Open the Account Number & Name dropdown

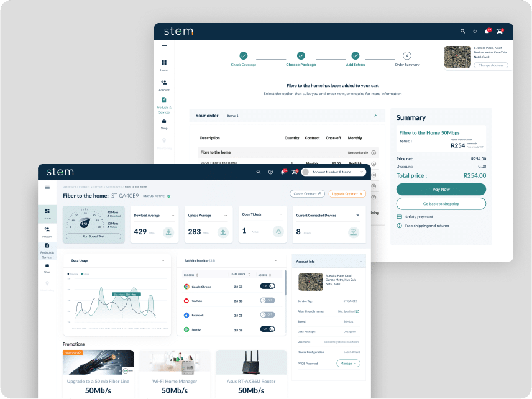coord(333,172)
